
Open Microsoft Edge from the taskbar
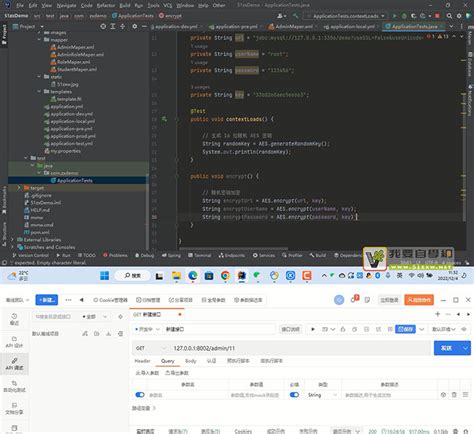click(x=193, y=276)
